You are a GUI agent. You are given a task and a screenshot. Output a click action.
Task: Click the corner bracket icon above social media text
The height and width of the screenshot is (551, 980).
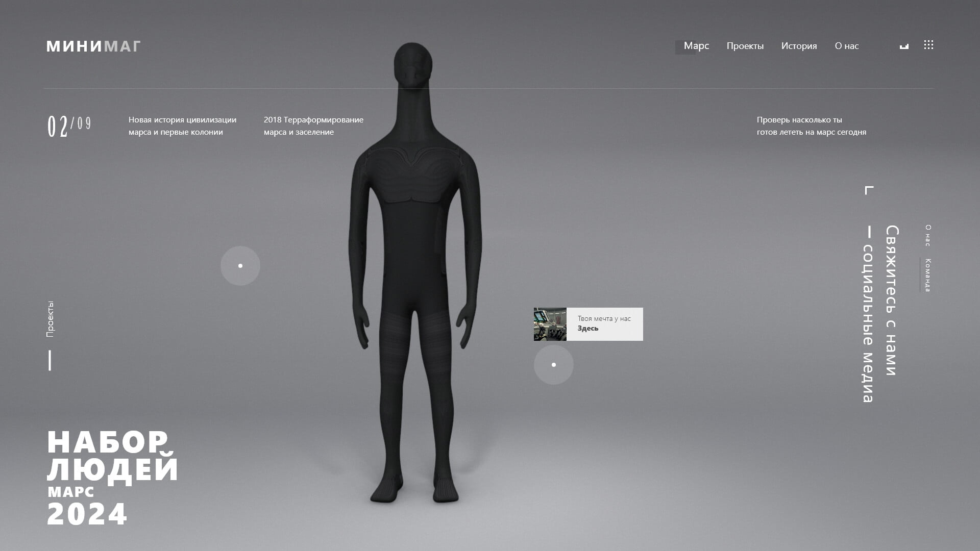tap(869, 190)
